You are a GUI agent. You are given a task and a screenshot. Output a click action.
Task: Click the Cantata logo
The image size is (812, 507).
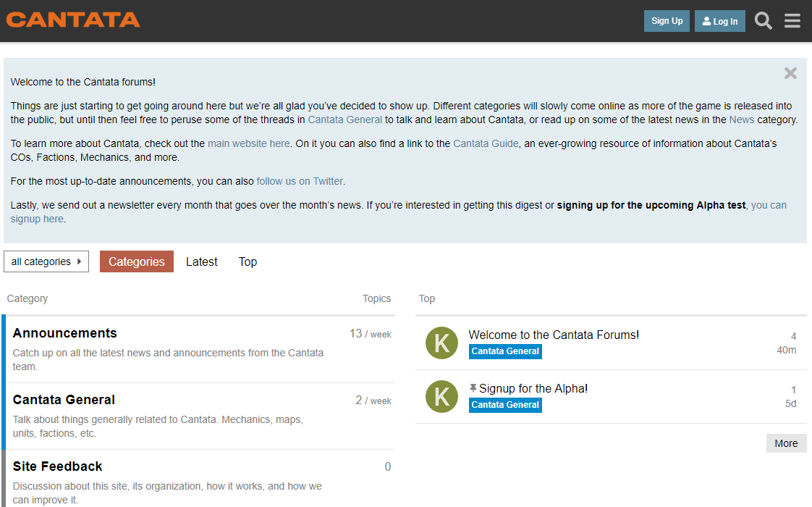pos(73,20)
